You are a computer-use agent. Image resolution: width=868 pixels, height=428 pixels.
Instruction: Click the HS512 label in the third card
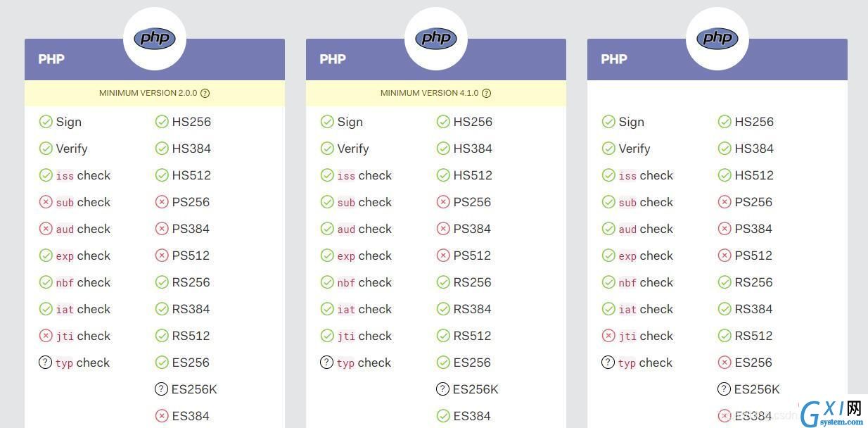(x=754, y=175)
